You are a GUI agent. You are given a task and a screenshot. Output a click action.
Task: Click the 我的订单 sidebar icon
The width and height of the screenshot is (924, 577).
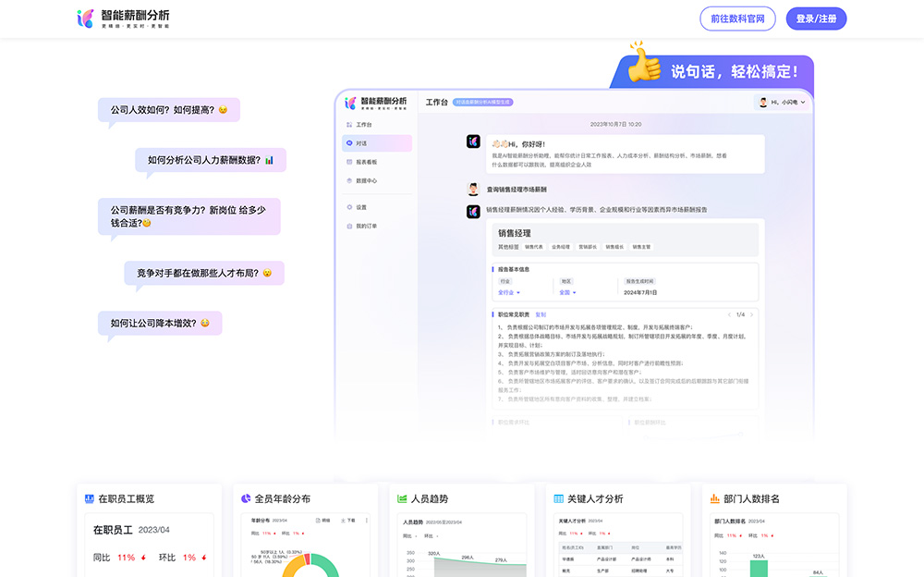[x=349, y=226]
